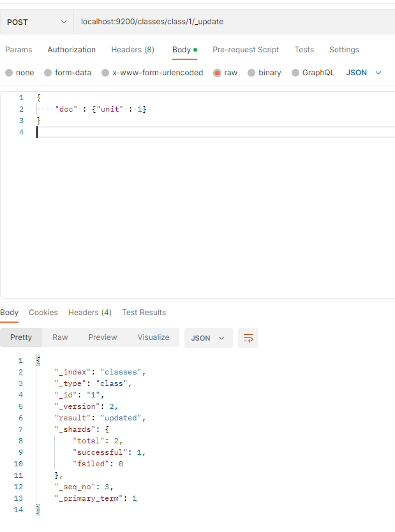Click the "_seq_no": 3 response line
This screenshot has width=395, height=532.
(x=84, y=487)
